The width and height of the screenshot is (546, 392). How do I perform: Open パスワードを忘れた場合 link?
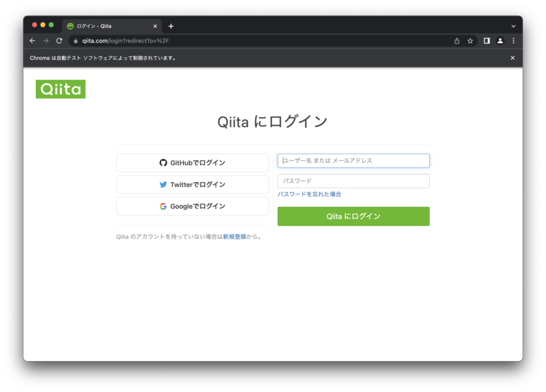309,194
